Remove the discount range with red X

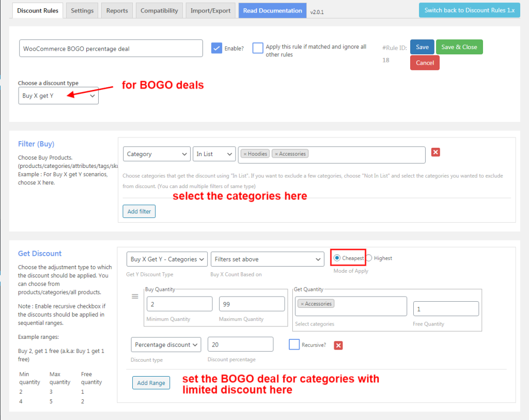(x=338, y=345)
